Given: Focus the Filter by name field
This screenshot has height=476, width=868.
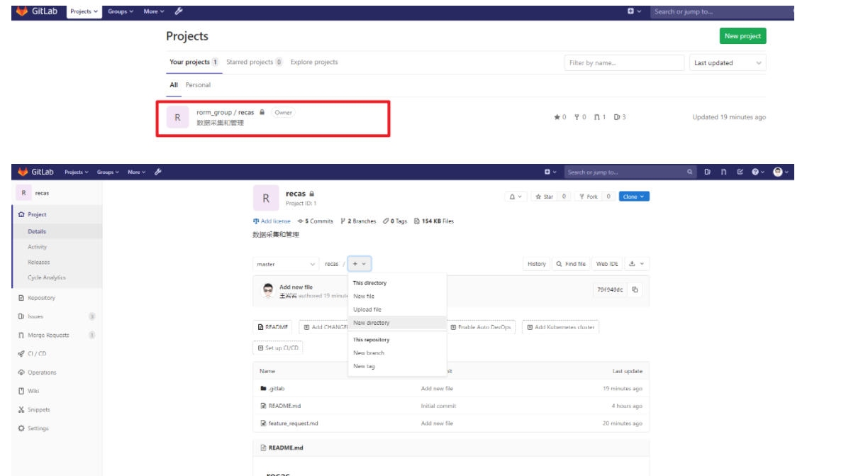Looking at the screenshot, I should pyautogui.click(x=624, y=62).
